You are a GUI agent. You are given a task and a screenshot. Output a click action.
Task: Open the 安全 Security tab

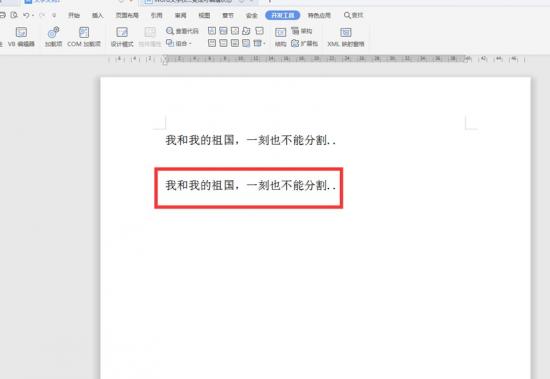tap(251, 15)
